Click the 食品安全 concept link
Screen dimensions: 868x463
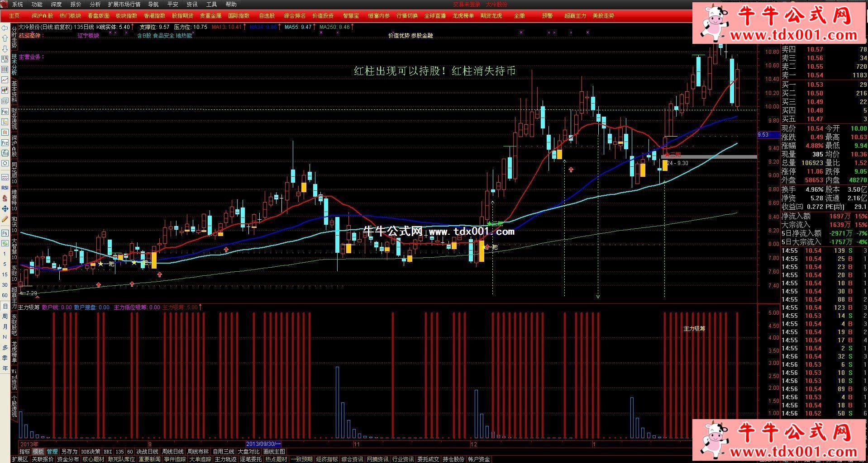coord(163,35)
